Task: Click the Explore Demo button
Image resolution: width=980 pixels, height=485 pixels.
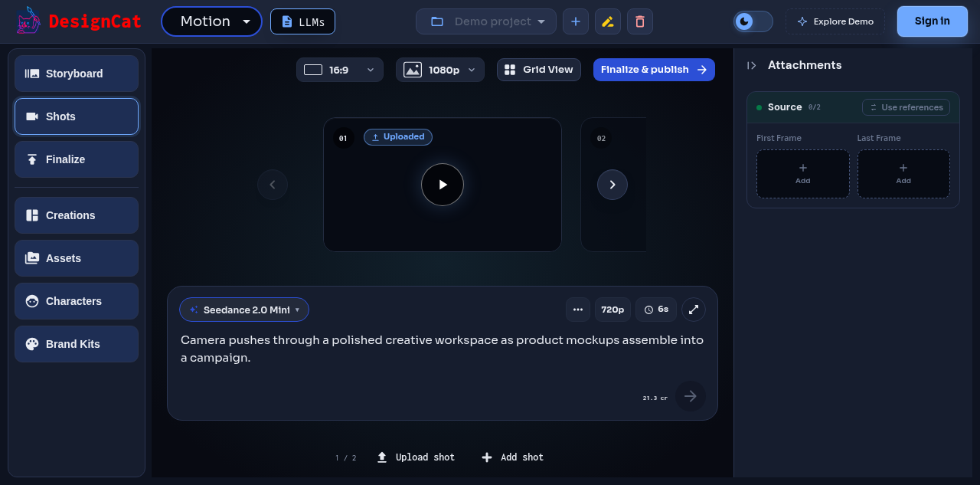Action: point(835,21)
